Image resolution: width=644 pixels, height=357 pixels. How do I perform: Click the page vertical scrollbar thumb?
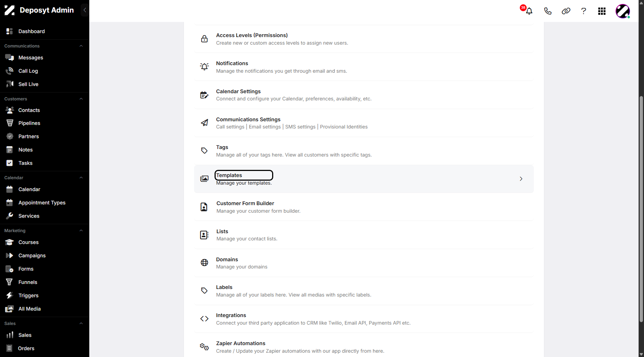(641, 209)
